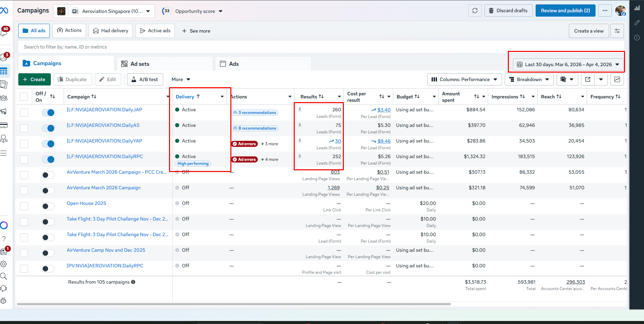644x324 pixels.
Task: Click the 3 recommendations badge
Action: click(x=255, y=113)
